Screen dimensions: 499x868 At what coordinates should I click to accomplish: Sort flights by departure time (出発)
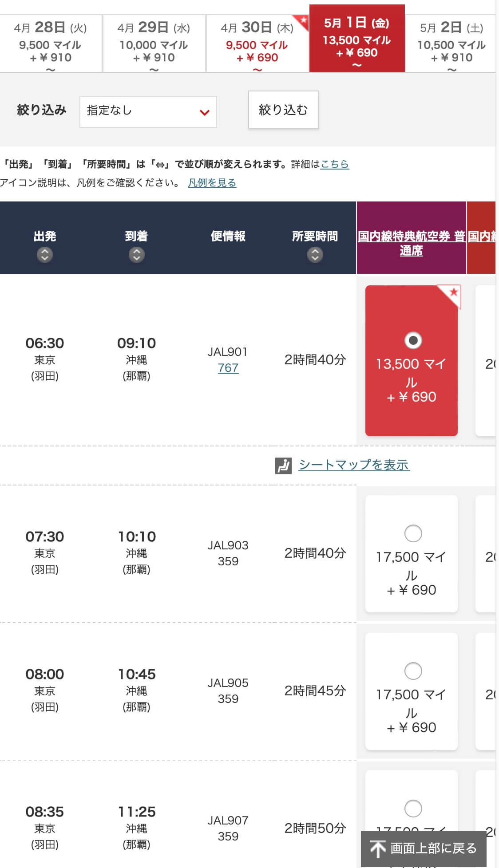point(44,255)
